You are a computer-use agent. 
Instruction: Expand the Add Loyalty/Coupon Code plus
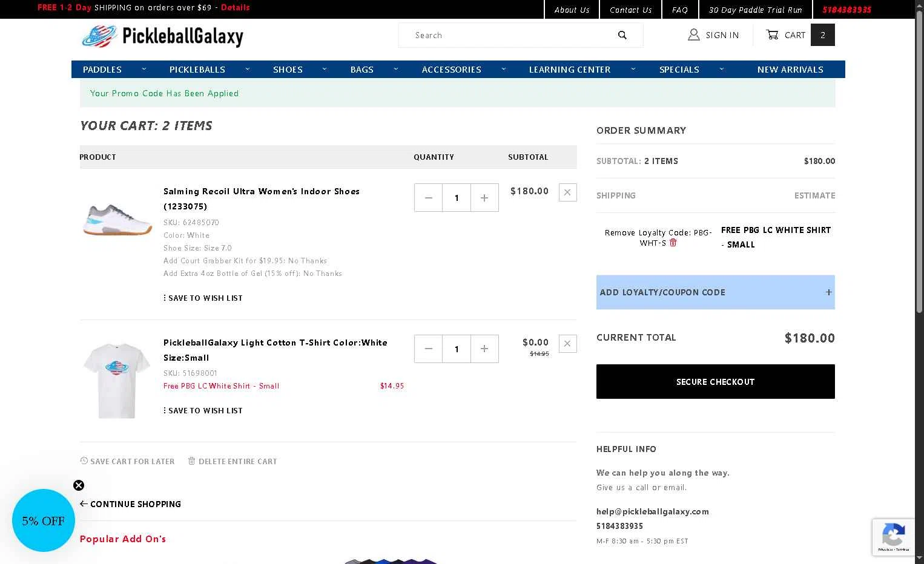829,292
